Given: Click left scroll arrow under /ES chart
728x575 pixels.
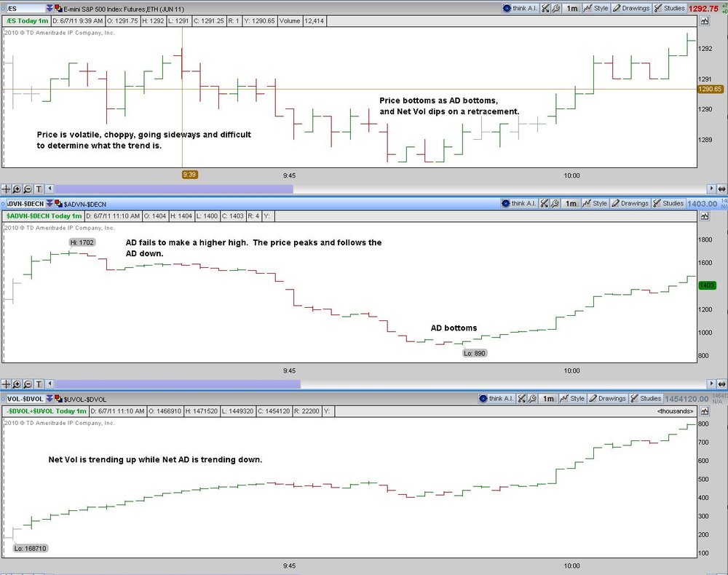Looking at the screenshot, I should click(x=50, y=189).
